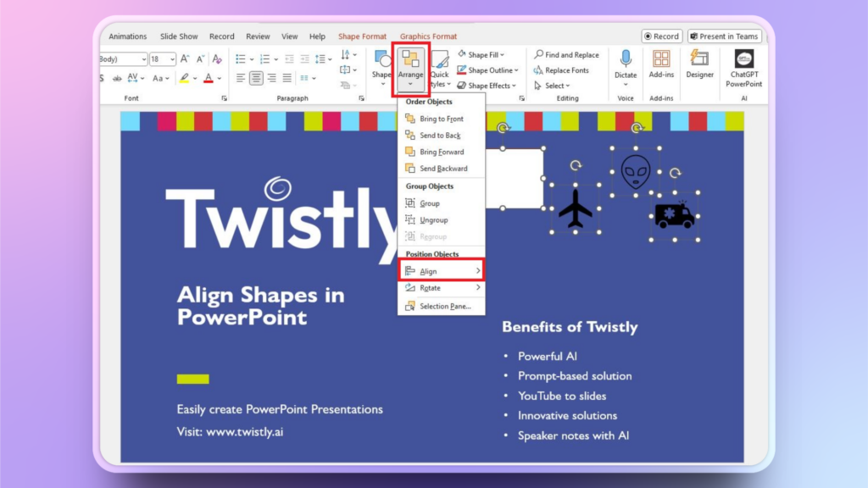This screenshot has width=868, height=488.
Task: Open the View tab
Action: click(x=290, y=36)
